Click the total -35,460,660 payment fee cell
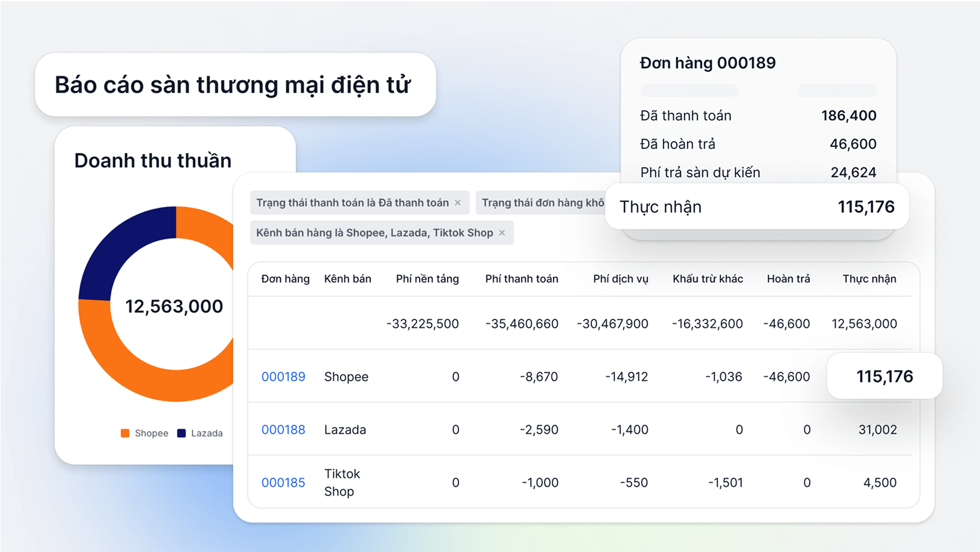Image resolution: width=980 pixels, height=552 pixels. 521,324
